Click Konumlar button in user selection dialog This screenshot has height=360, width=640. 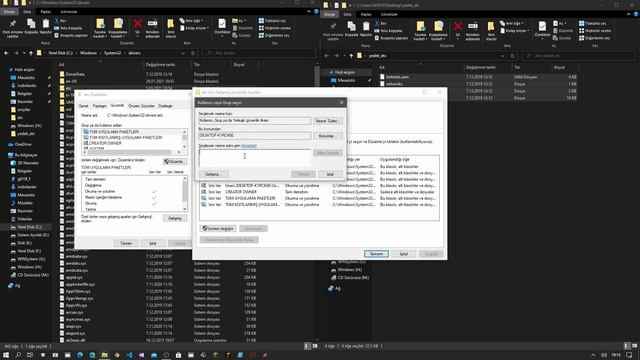click(x=327, y=136)
